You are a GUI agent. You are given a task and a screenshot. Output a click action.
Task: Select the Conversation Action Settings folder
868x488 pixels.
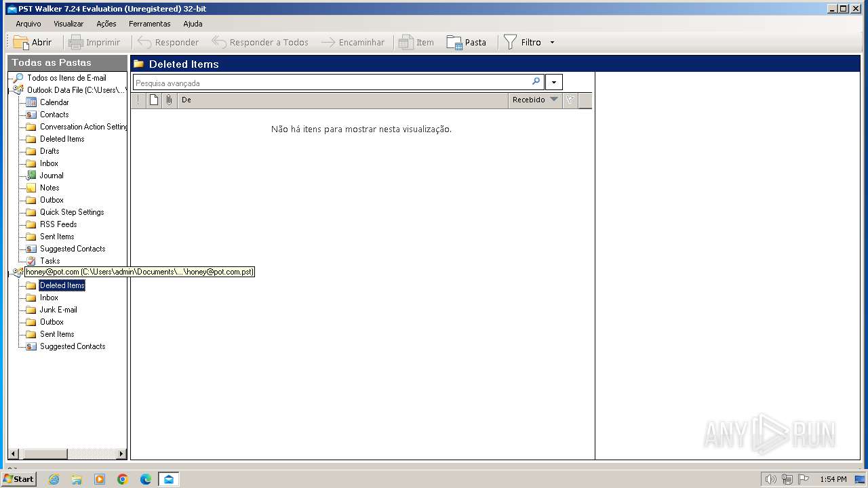coord(83,127)
